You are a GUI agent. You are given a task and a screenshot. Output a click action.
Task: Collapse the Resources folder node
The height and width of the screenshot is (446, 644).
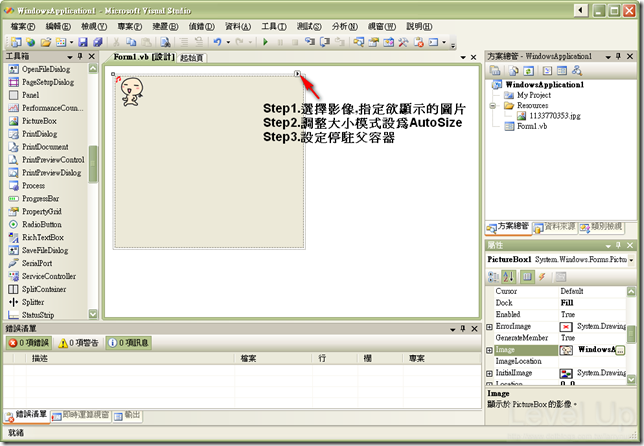492,106
